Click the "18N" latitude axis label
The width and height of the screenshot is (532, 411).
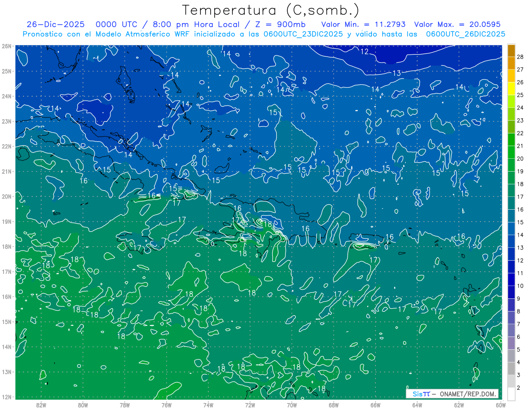6,247
